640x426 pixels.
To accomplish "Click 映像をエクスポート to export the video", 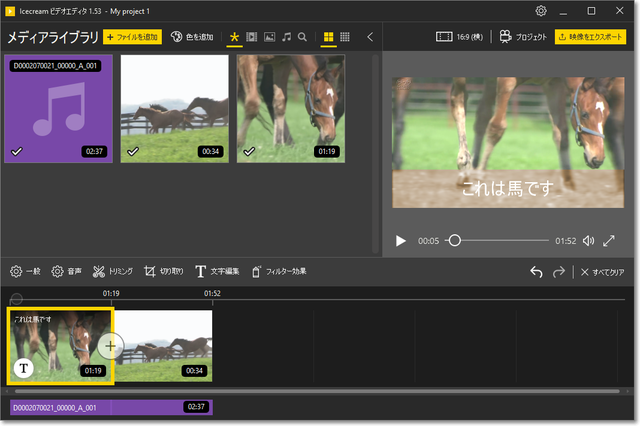I will point(590,37).
